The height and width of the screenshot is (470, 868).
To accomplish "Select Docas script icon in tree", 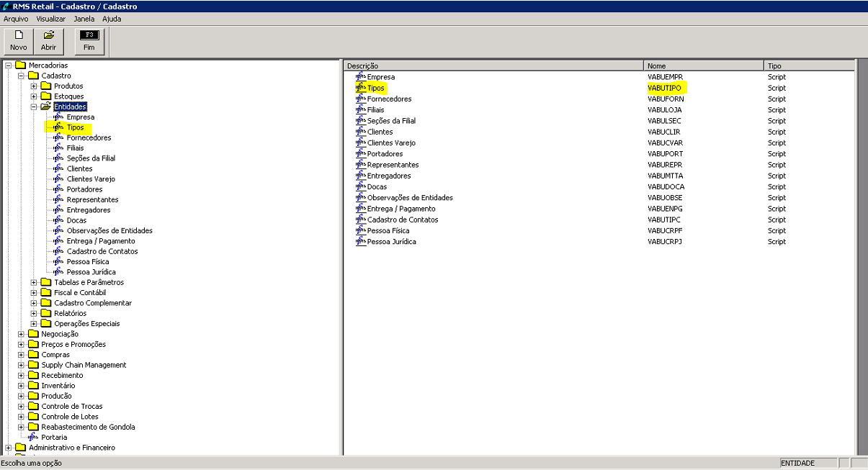I will tap(58, 220).
